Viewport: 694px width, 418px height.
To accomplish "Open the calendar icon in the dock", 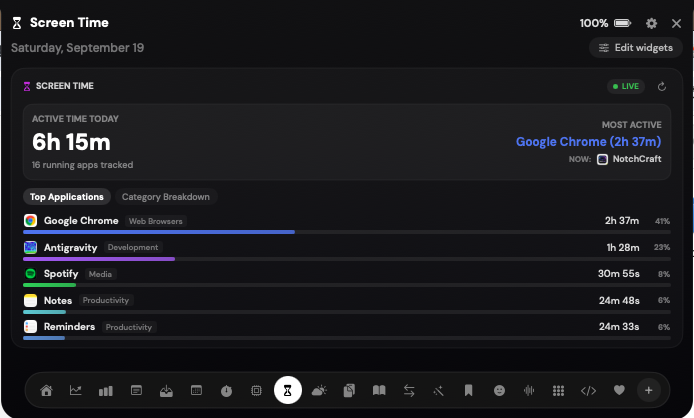I will pos(196,391).
